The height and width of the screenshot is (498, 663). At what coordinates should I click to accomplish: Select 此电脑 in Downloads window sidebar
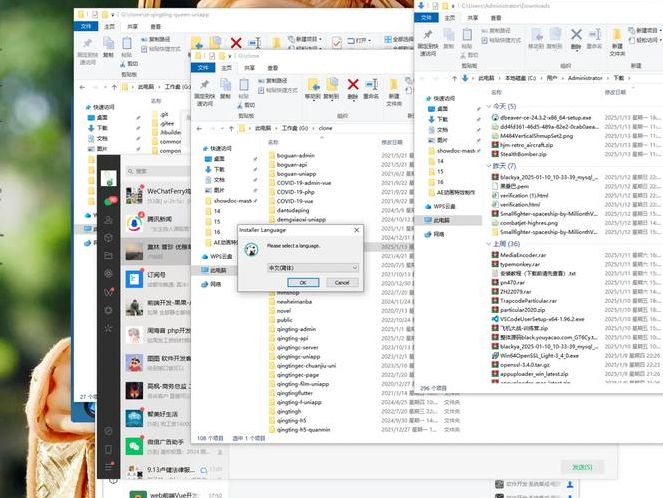(441, 220)
